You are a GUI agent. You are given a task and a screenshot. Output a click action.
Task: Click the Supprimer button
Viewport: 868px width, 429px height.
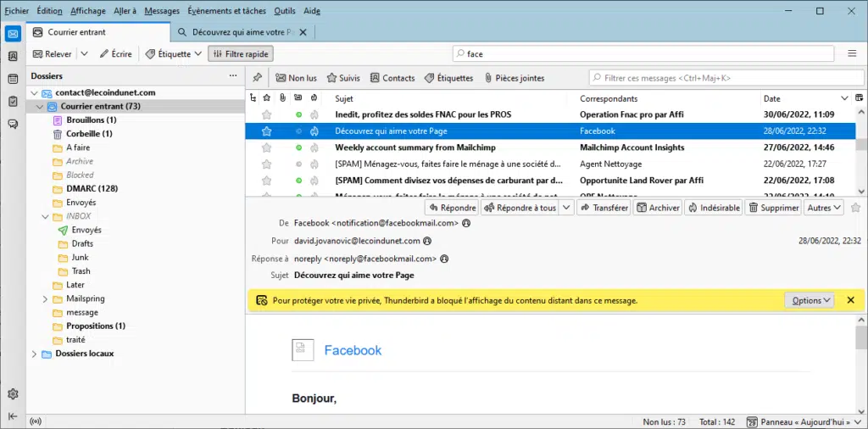tap(775, 208)
